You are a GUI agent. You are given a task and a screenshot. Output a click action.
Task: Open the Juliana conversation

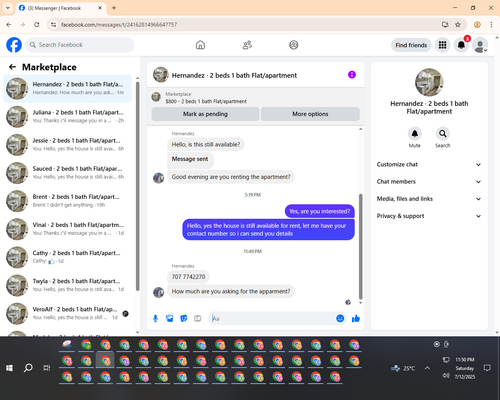click(67, 117)
